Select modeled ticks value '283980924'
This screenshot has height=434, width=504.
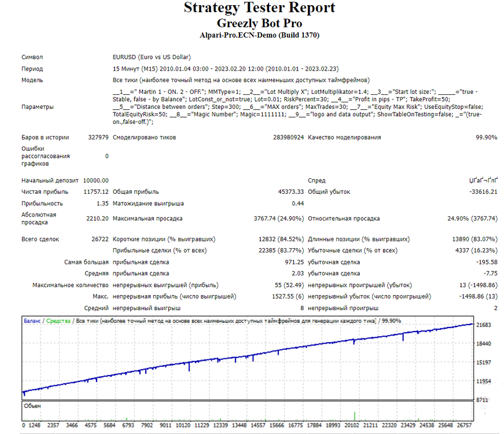[288, 137]
